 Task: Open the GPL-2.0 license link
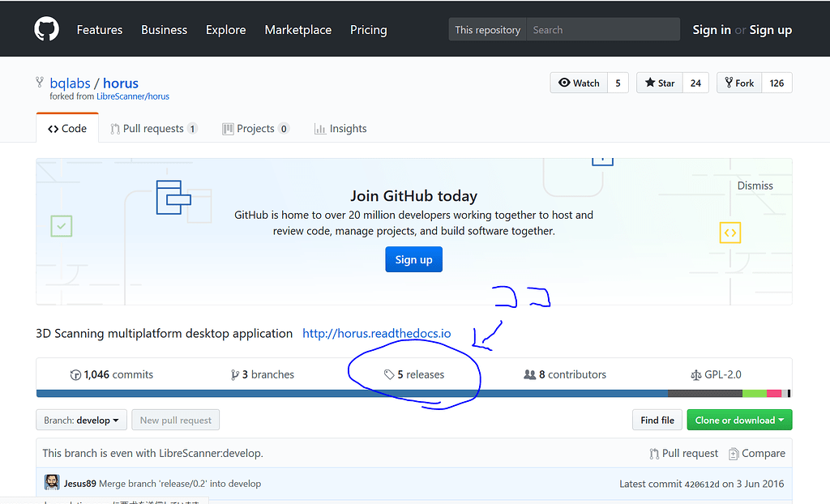pos(717,375)
